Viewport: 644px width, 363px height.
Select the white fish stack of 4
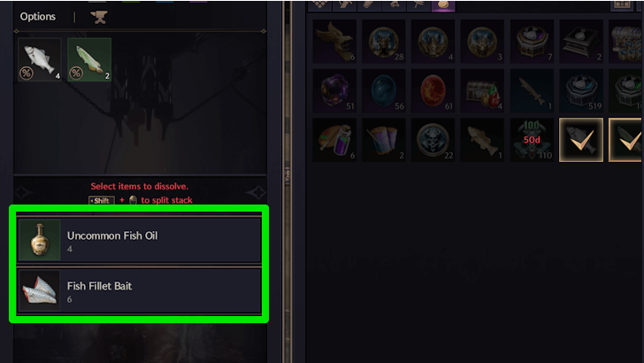click(x=40, y=59)
